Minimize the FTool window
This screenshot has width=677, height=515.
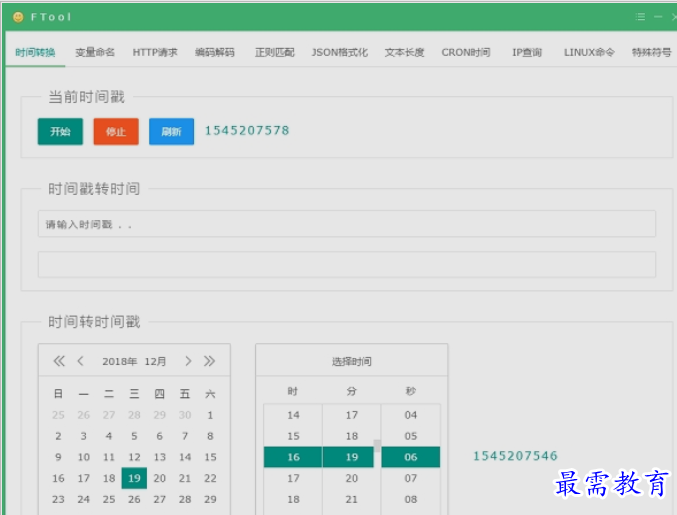point(658,17)
